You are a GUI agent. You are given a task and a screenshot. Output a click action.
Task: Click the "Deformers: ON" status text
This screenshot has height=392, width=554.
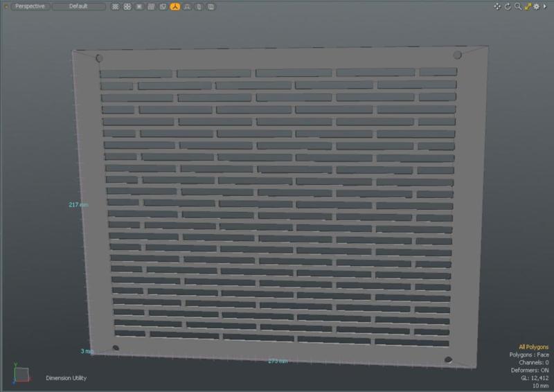[x=530, y=370]
